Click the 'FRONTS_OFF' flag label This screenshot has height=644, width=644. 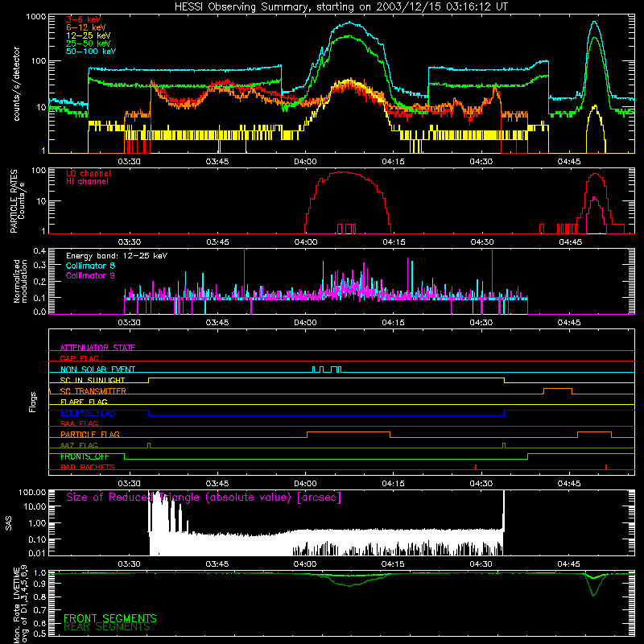pyautogui.click(x=85, y=456)
